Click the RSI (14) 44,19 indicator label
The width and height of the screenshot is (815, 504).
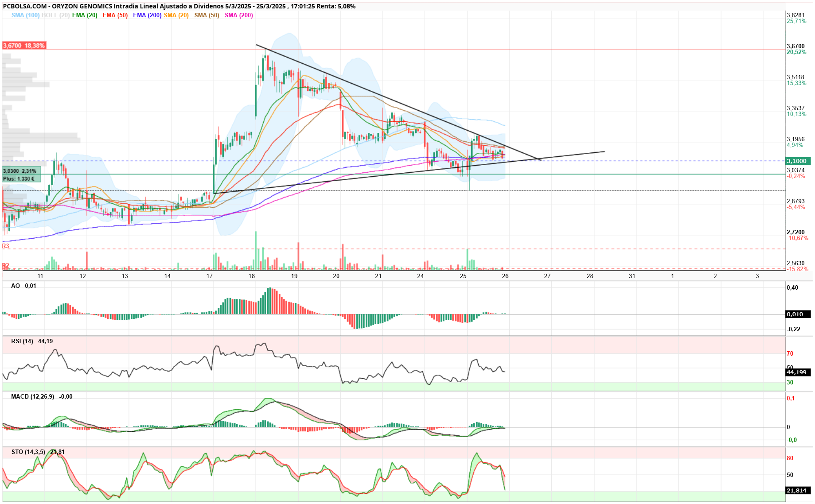(x=32, y=341)
